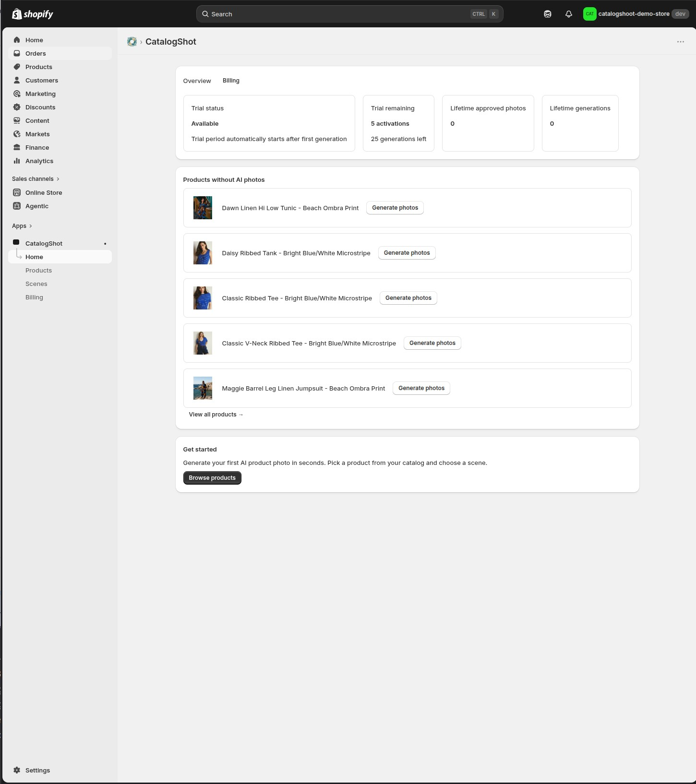Click the catalogshoot-demo-store account name
The width and height of the screenshot is (696, 784).
pyautogui.click(x=634, y=14)
